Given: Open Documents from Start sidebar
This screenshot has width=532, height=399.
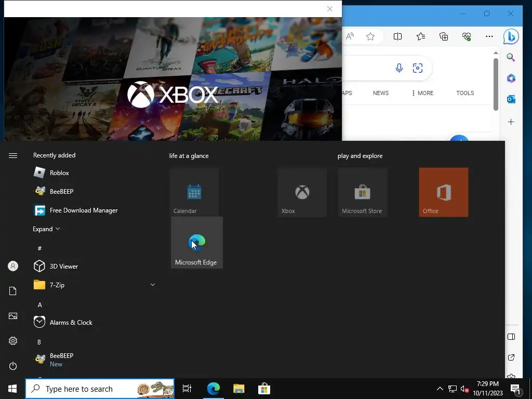Looking at the screenshot, I should point(13,291).
